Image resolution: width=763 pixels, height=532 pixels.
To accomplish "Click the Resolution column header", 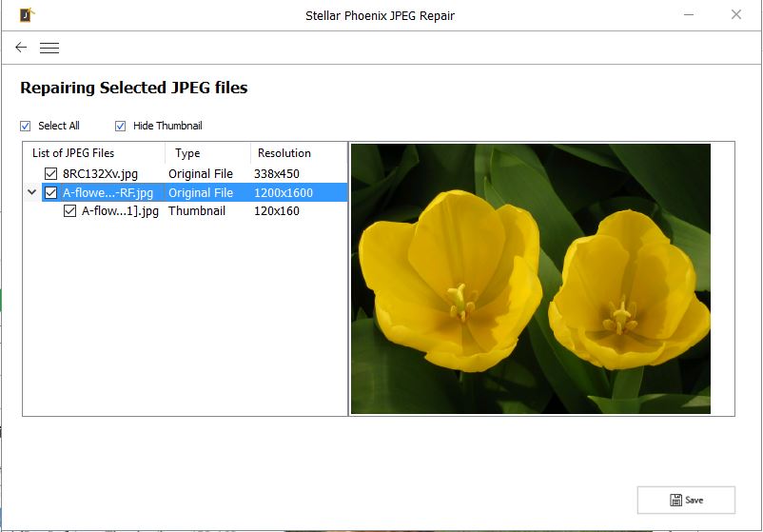I will pos(284,153).
